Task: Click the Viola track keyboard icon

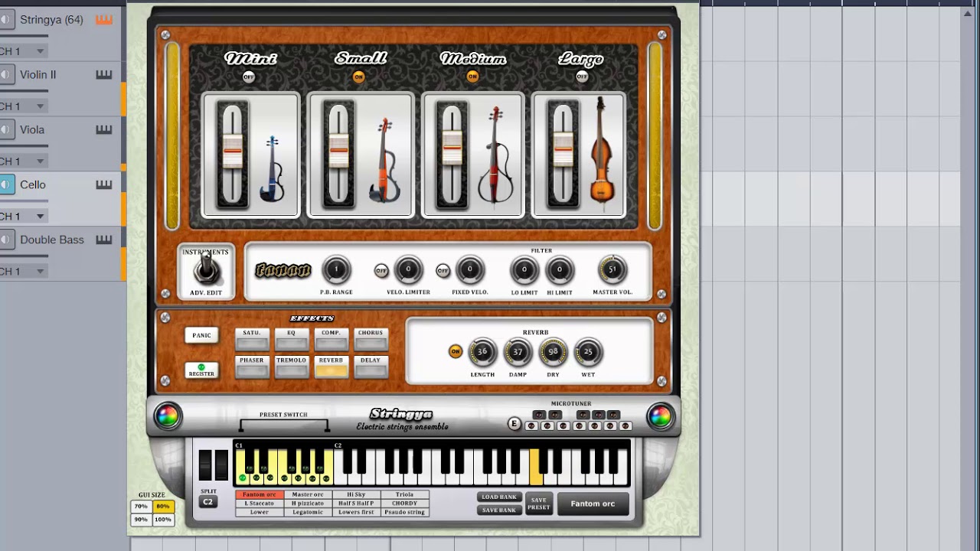Action: click(104, 130)
